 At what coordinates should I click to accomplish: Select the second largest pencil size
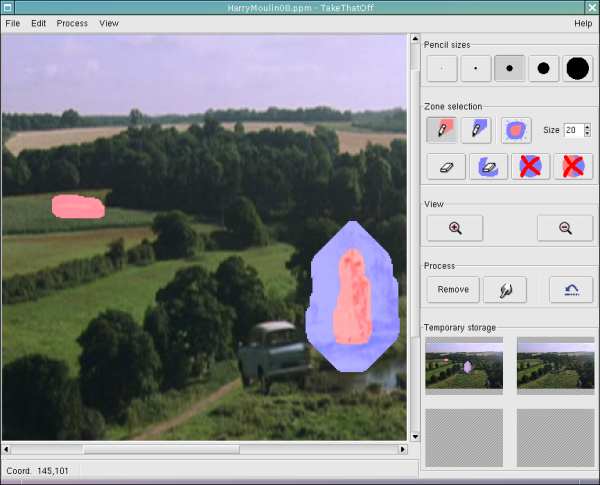pyautogui.click(x=543, y=69)
